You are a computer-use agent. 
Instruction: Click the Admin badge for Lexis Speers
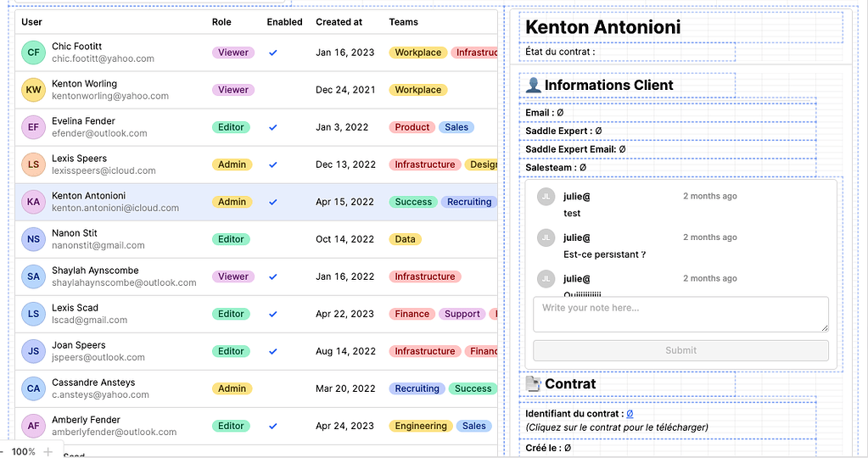tap(232, 165)
